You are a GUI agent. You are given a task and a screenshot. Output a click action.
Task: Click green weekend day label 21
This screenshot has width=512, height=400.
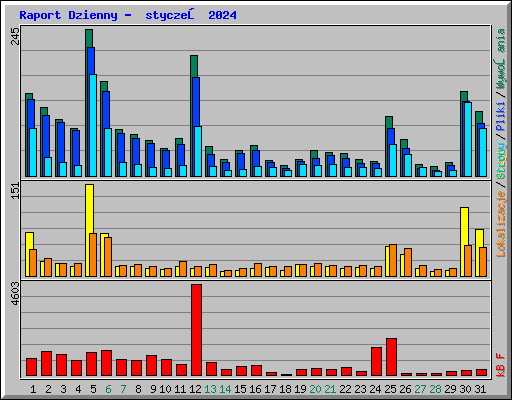pyautogui.click(x=330, y=389)
